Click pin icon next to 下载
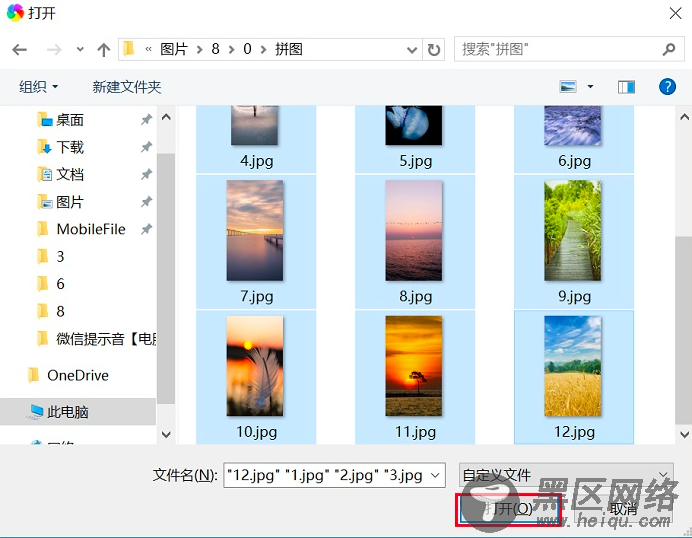Screen dimensions: 692x538 146,147
